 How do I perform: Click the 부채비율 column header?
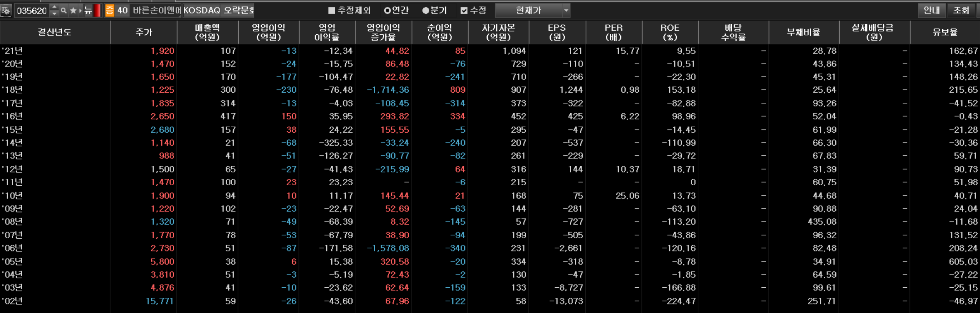pos(803,32)
